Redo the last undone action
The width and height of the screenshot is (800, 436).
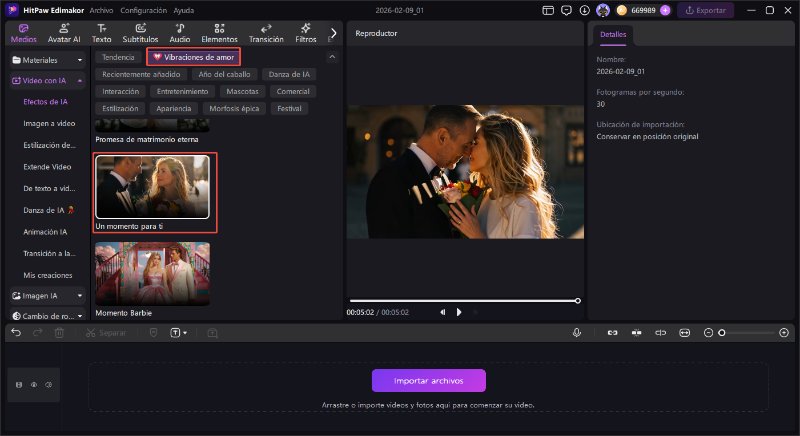(x=37, y=332)
